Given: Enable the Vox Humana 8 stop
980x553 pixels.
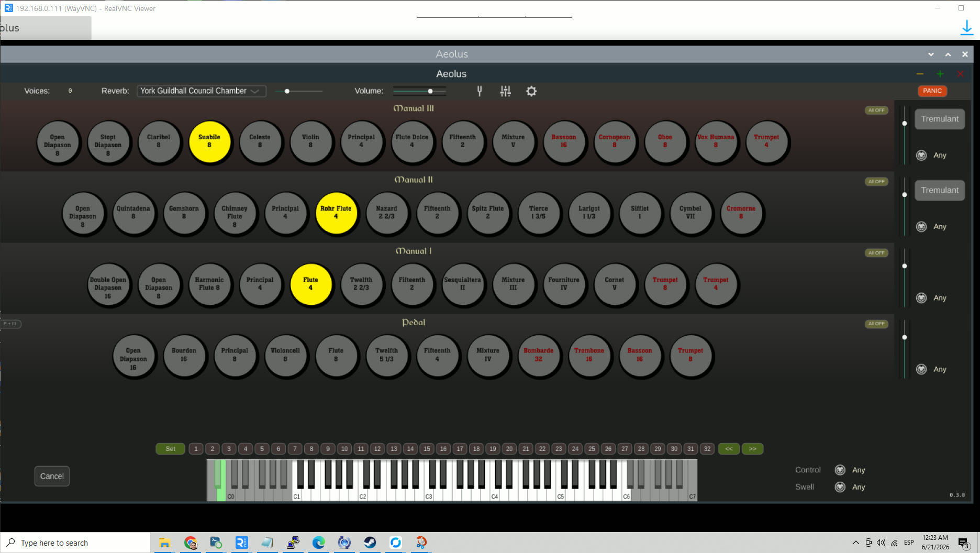Looking at the screenshot, I should click(716, 142).
